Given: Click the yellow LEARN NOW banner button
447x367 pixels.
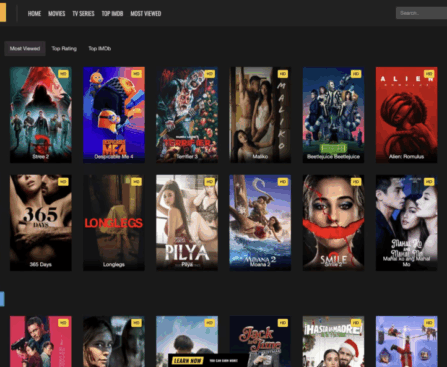Looking at the screenshot, I should pos(188,361).
